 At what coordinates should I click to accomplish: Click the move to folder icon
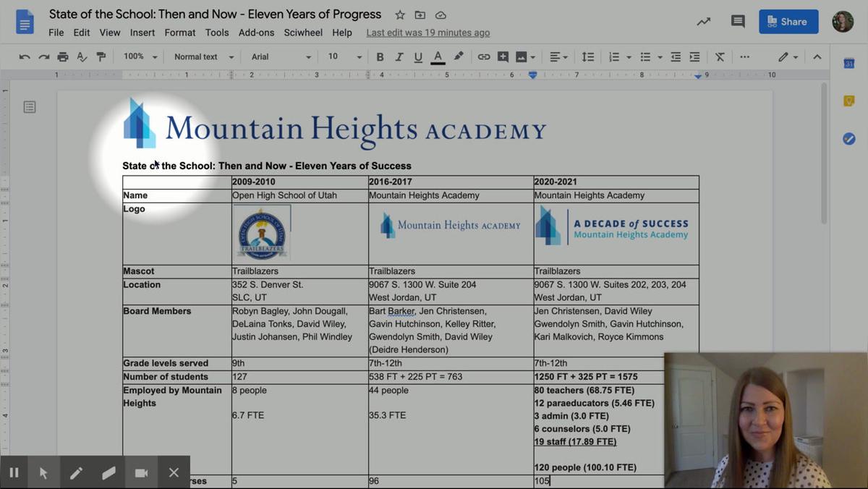[420, 14]
